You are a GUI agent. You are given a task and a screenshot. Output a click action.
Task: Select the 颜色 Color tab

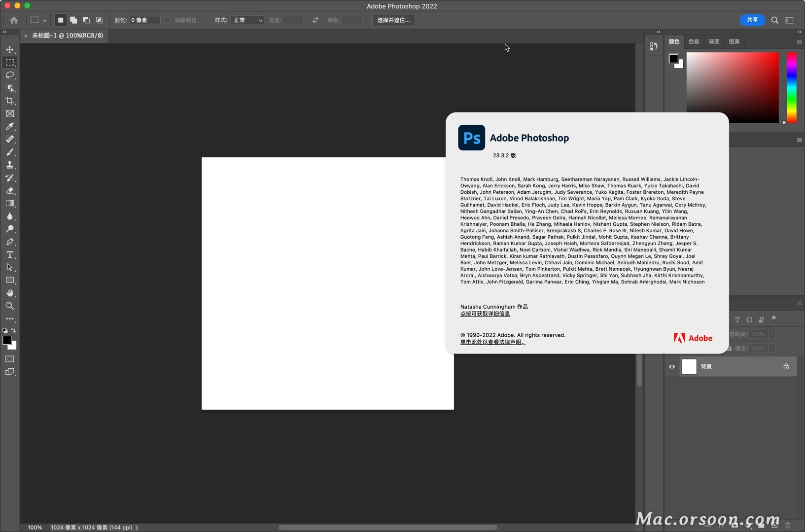pos(674,42)
